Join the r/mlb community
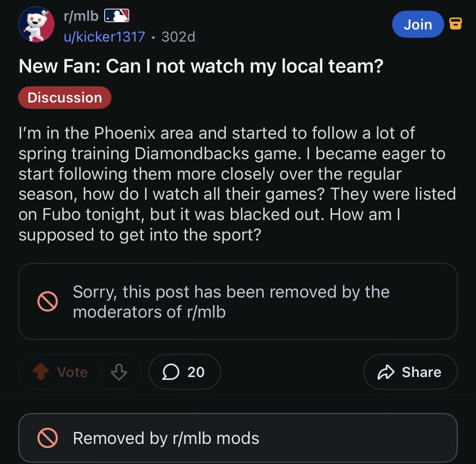The width and height of the screenshot is (476, 464). click(x=417, y=25)
